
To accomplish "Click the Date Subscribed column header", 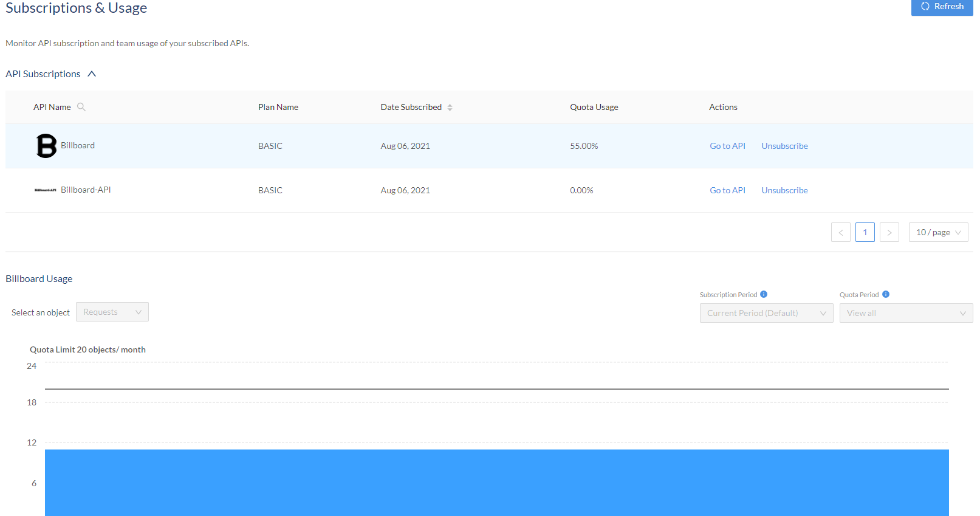I will [411, 107].
